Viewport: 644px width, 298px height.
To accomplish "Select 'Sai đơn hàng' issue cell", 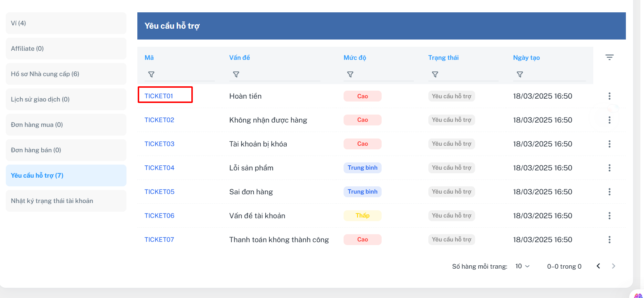I will [251, 192].
